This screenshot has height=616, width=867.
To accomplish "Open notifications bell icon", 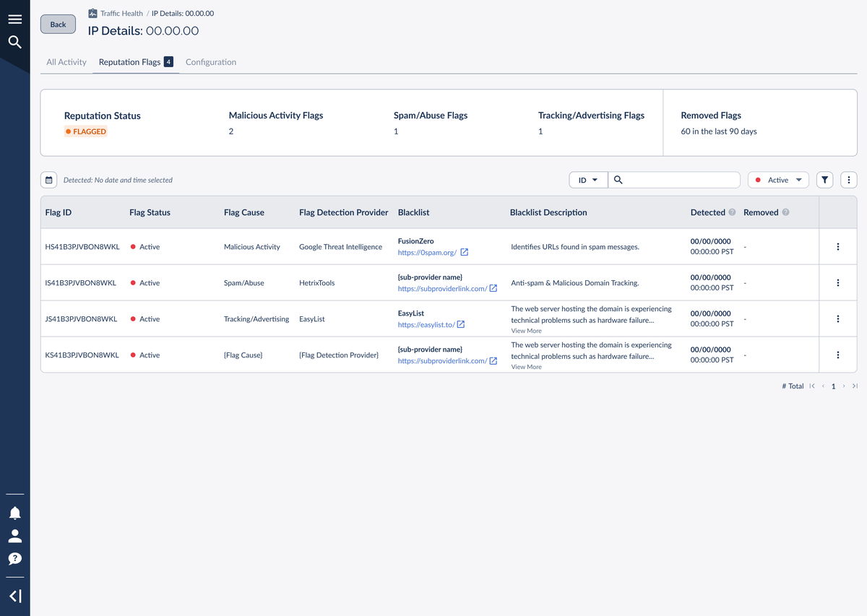I will pos(14,513).
